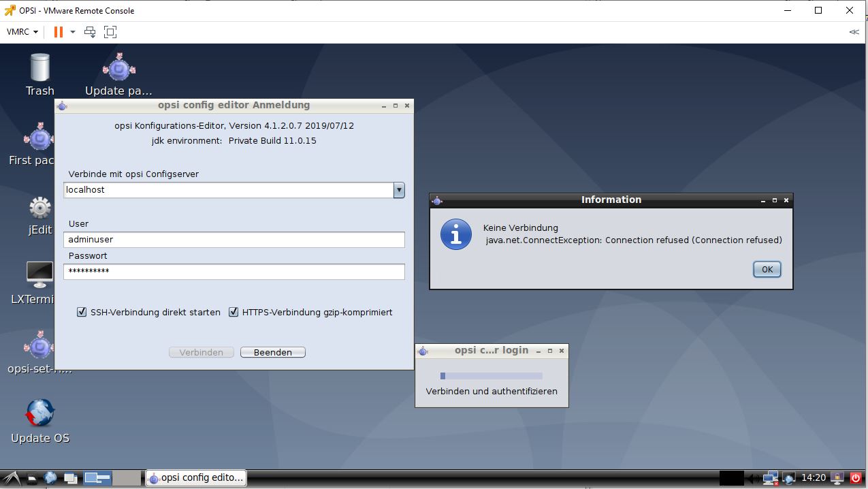Click the Beenden button
The image size is (868, 489).
273,352
